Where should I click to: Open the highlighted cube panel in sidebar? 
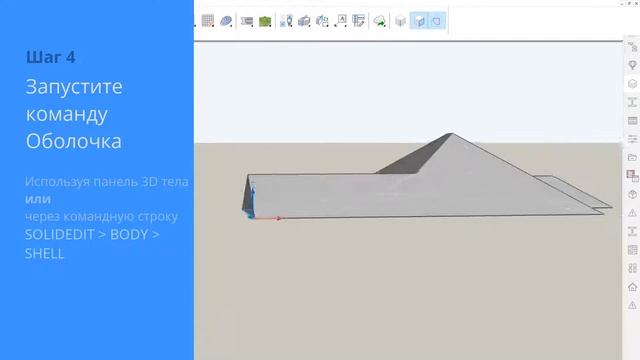[x=632, y=84]
